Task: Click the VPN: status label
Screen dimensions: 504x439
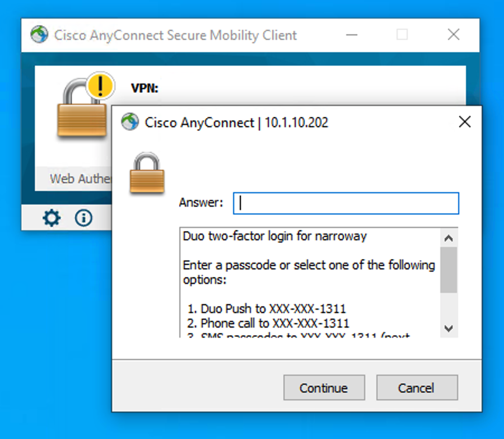Action: tap(144, 88)
